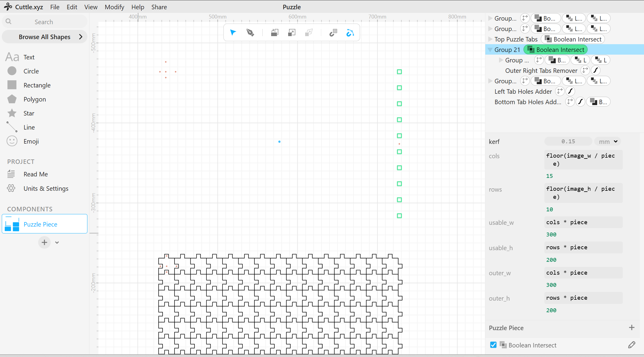644x357 pixels.
Task: Select the Outer Right Tabs Remover layer
Action: 541,70
